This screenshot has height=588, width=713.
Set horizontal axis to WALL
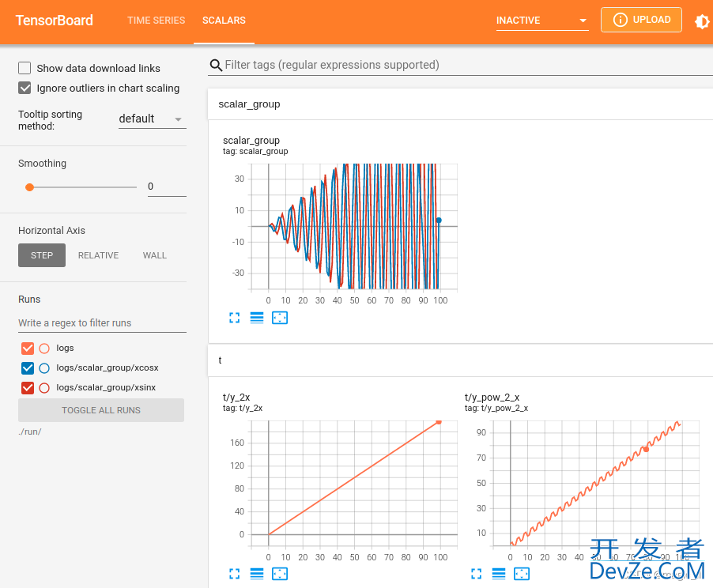pos(155,255)
